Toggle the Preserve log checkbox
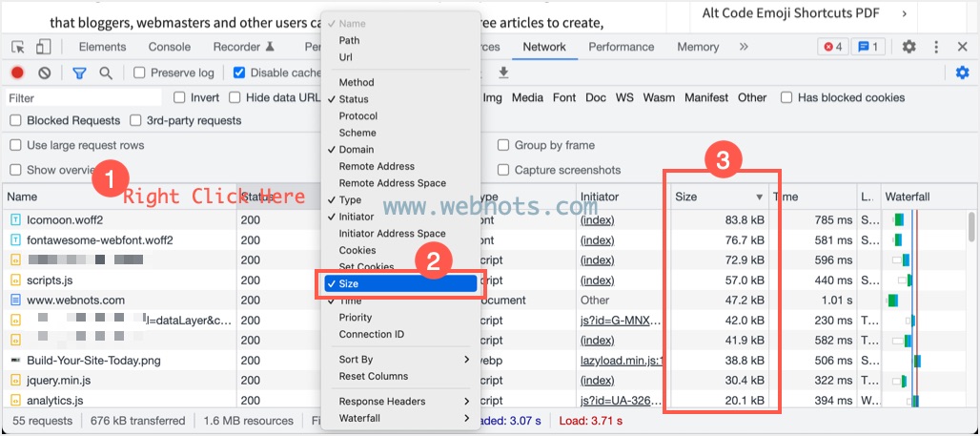Viewport: 980px width, 436px height. 139,73
